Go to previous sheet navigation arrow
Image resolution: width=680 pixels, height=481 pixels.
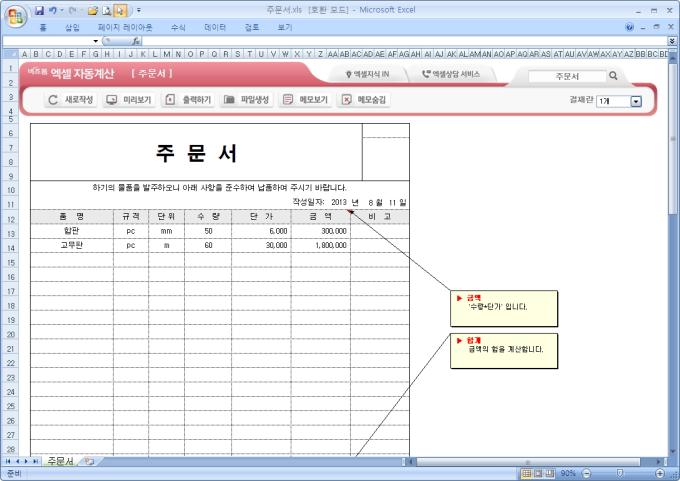(17, 461)
